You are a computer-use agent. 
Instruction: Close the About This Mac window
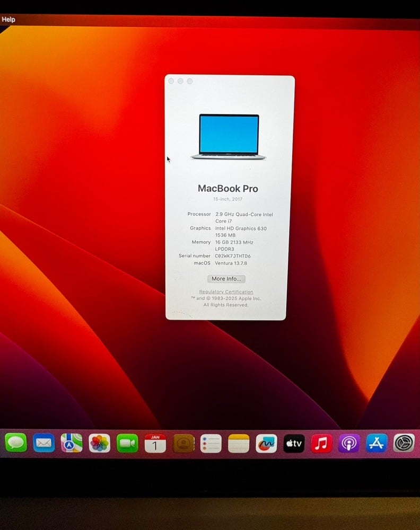coord(171,81)
